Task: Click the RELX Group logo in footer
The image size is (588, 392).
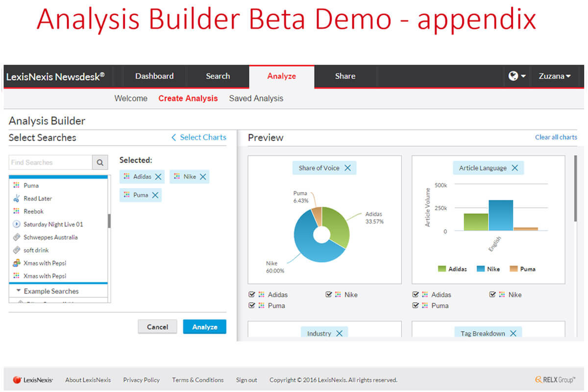Action: (x=556, y=380)
